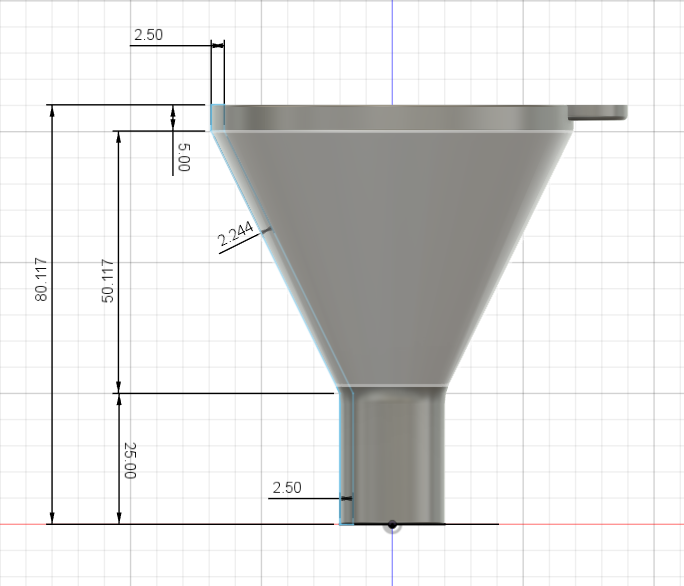Select the 50.117 cone height dimension
The width and height of the screenshot is (684, 586).
click(x=108, y=281)
